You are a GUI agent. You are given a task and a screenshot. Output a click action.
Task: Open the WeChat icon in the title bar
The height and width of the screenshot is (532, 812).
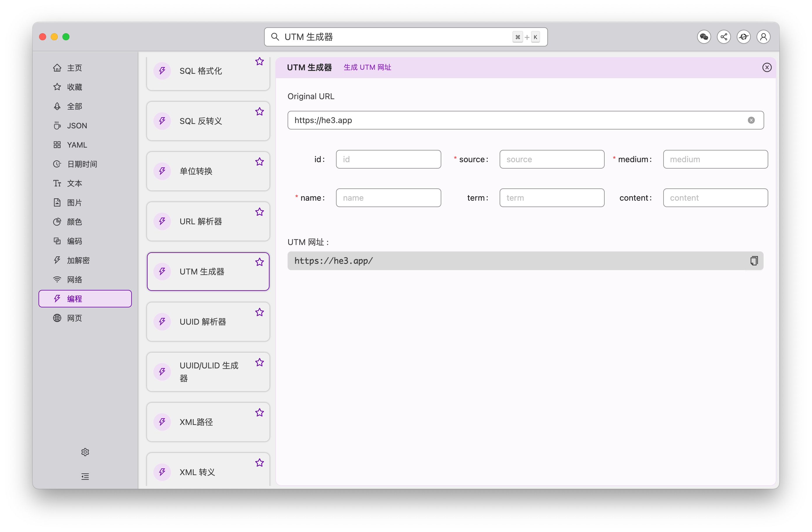704,37
